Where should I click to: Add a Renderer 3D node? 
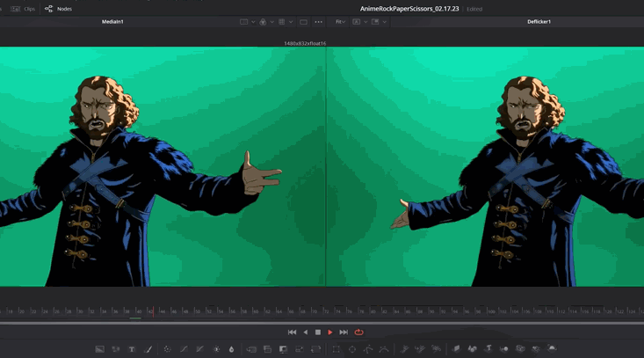click(552, 349)
